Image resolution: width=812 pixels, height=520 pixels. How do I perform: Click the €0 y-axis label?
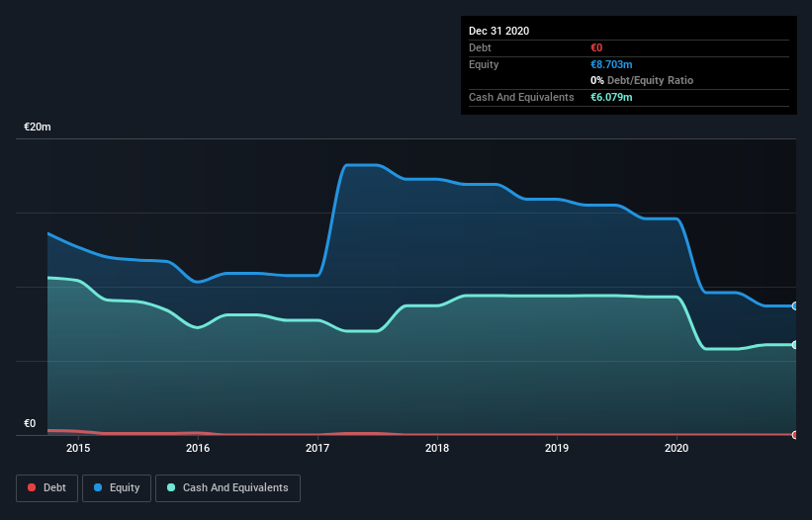point(30,423)
